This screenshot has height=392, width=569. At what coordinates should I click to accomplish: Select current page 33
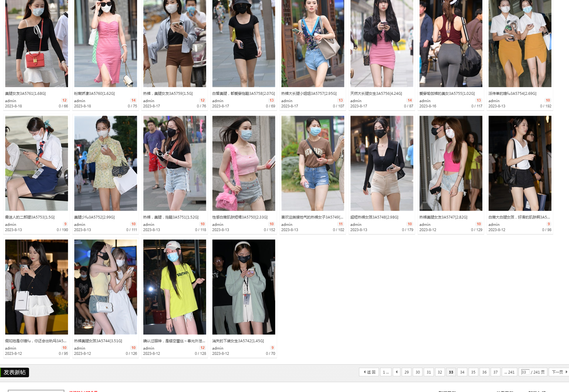click(451, 372)
